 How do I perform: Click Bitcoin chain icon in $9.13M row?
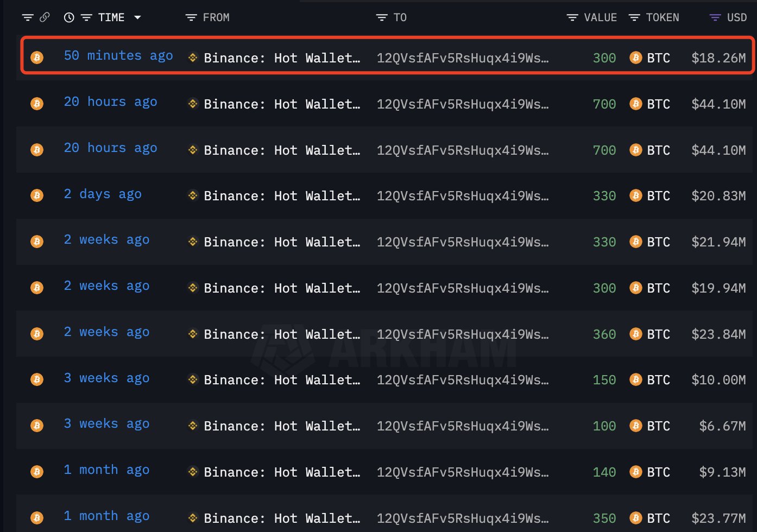pyautogui.click(x=37, y=472)
